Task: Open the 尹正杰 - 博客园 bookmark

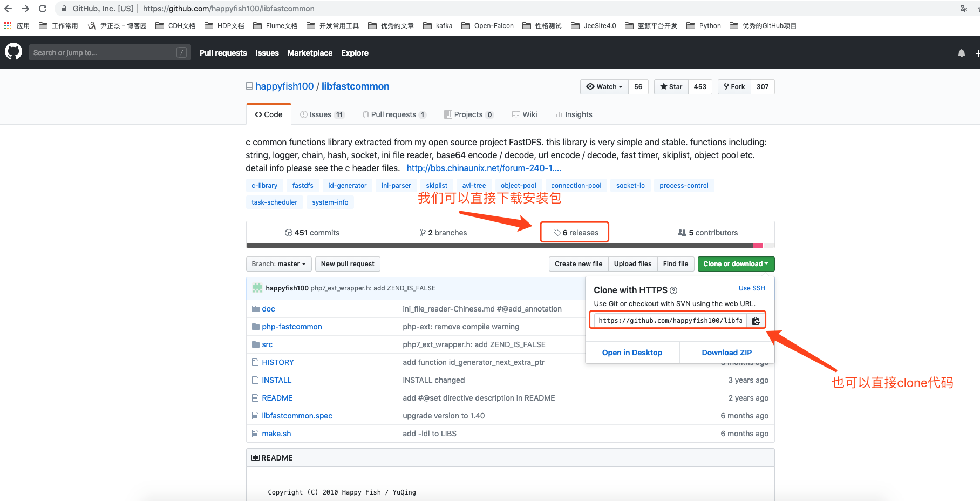Action: coord(117,25)
